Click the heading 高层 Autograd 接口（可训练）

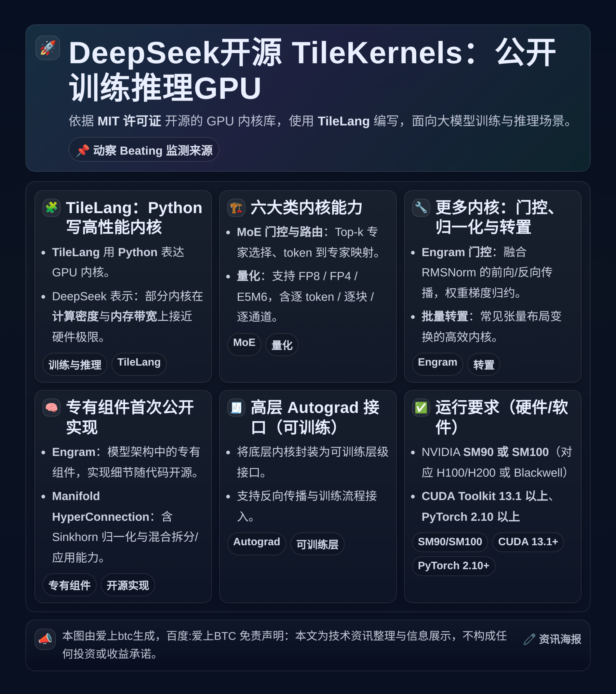pos(315,417)
